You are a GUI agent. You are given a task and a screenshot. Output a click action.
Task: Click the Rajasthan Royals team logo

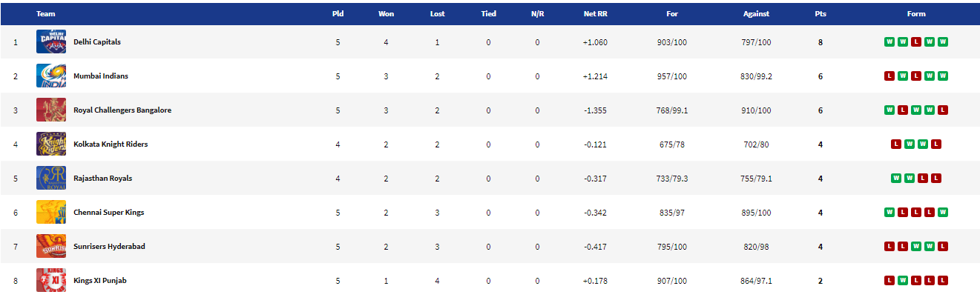pyautogui.click(x=50, y=179)
